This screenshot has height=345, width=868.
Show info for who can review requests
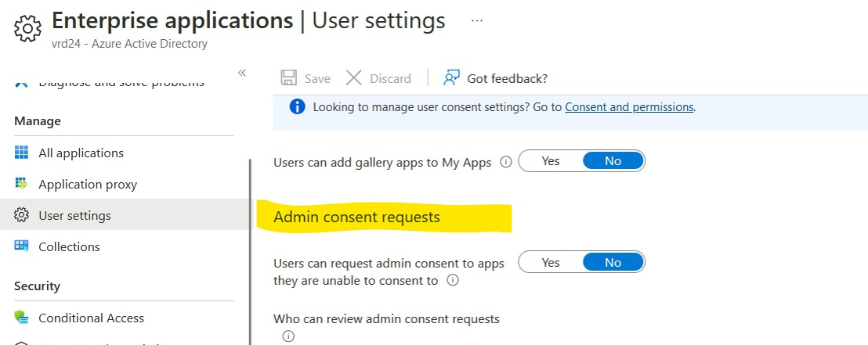pos(288,336)
